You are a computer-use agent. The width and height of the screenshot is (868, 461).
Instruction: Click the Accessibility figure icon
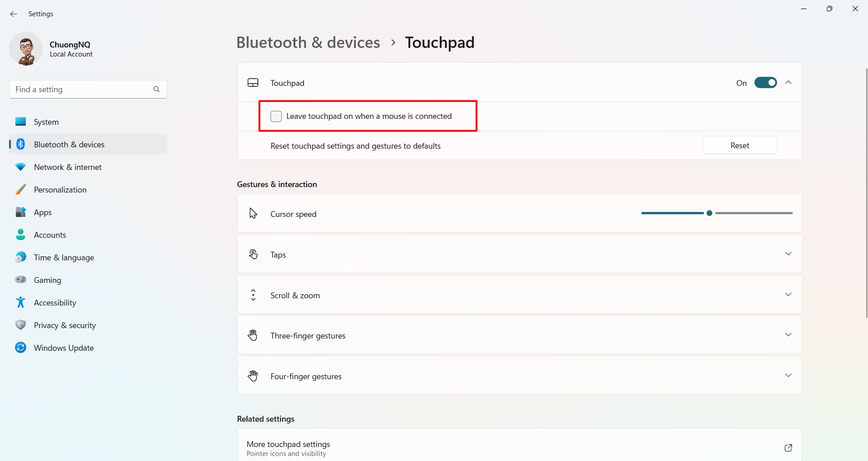(x=20, y=302)
